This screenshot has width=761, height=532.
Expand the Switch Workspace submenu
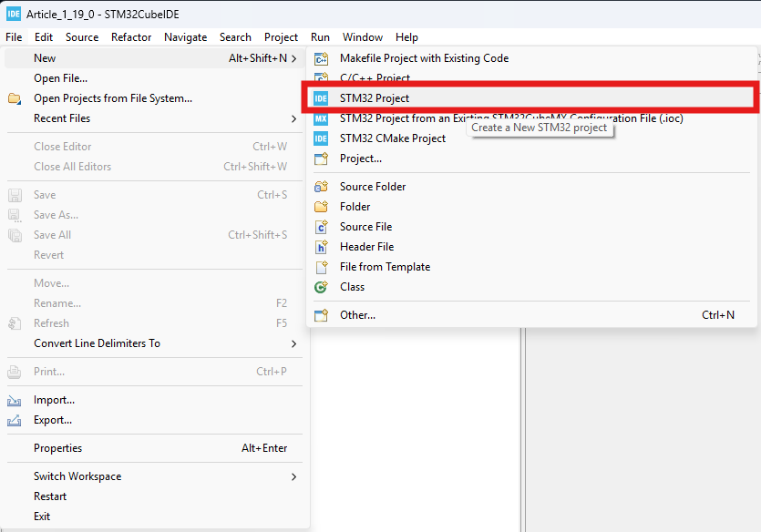click(293, 476)
